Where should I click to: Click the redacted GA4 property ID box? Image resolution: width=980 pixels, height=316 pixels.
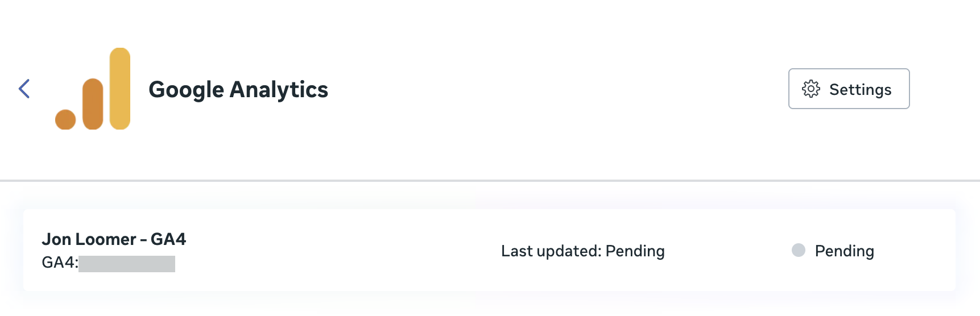[x=127, y=264]
